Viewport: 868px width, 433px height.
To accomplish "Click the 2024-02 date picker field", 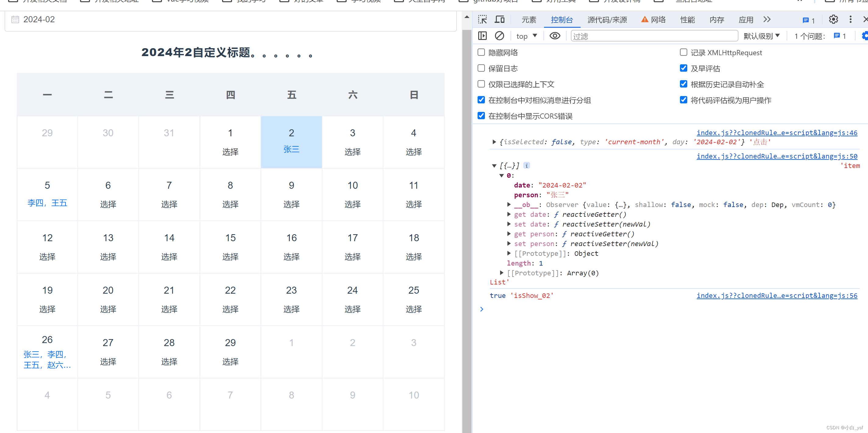I will coord(230,20).
